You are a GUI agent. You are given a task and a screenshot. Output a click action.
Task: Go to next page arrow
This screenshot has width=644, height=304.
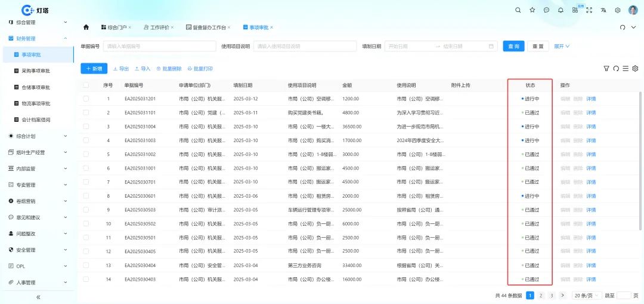[562, 296]
